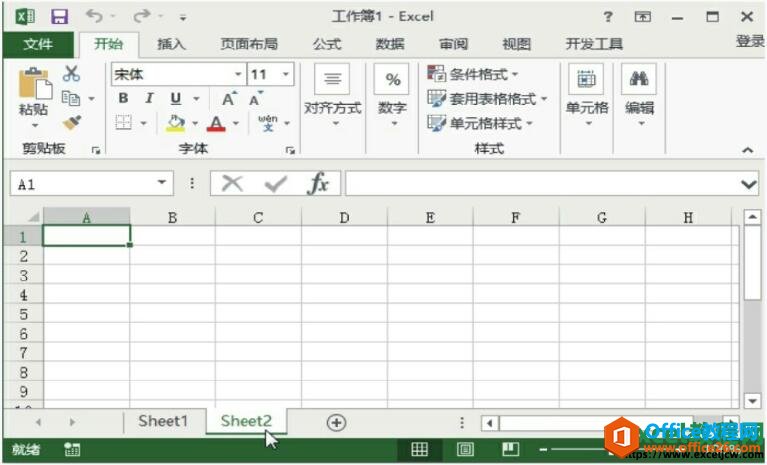Save the workbook with the floppy disk icon
Viewport: 767px width, 465px height.
[59, 17]
